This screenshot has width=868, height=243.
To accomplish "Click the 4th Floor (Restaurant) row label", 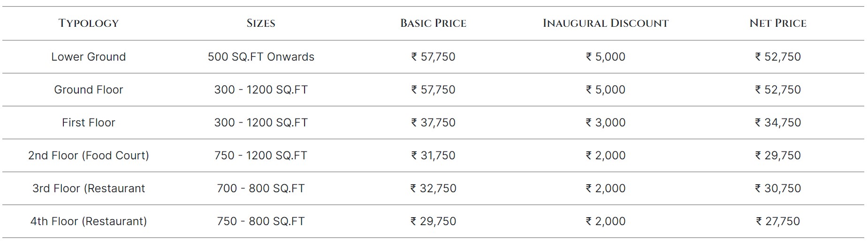I will (x=88, y=221).
